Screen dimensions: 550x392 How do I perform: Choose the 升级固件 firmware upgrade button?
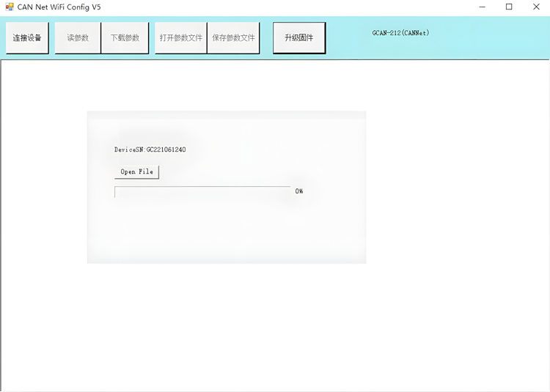(299, 38)
